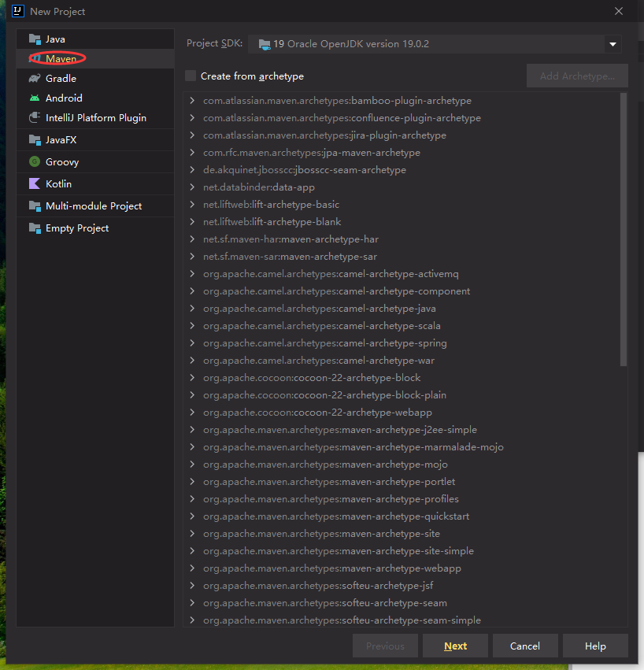This screenshot has height=670, width=644.
Task: Click the Empty Project folder icon
Action: [35, 228]
